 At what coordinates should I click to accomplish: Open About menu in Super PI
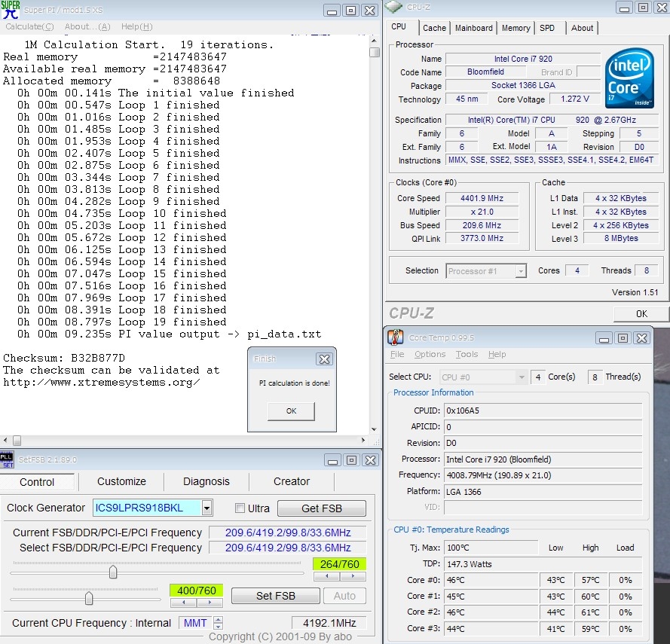click(87, 26)
